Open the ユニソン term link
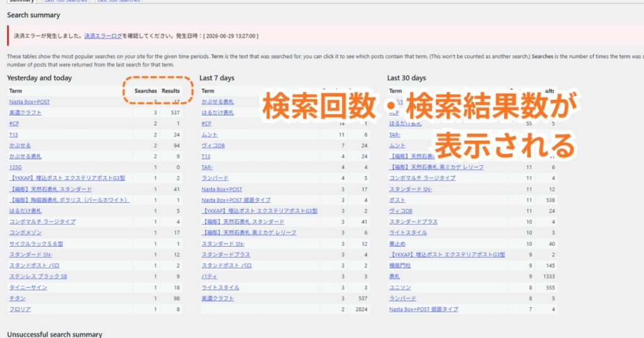Viewport: 644px width, 338px height. [400, 288]
